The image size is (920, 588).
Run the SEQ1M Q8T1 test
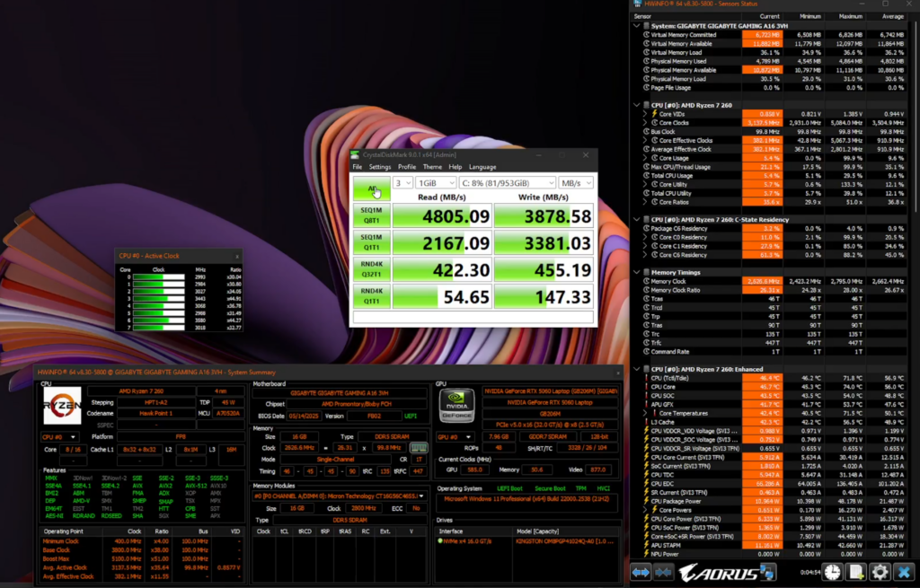pos(371,215)
